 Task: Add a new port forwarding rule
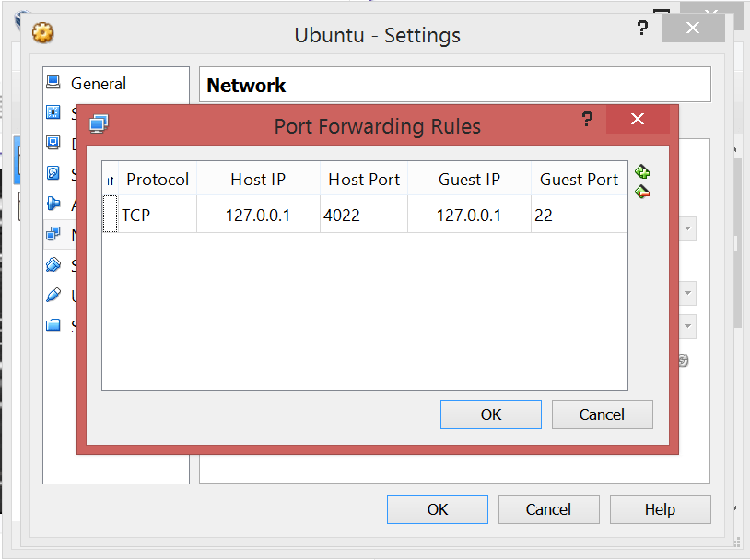coord(642,172)
